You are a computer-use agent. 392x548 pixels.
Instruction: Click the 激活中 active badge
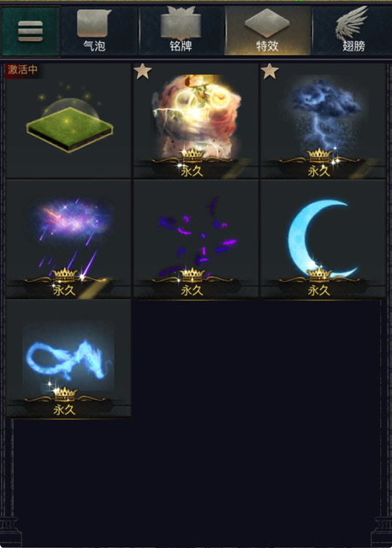[22, 70]
